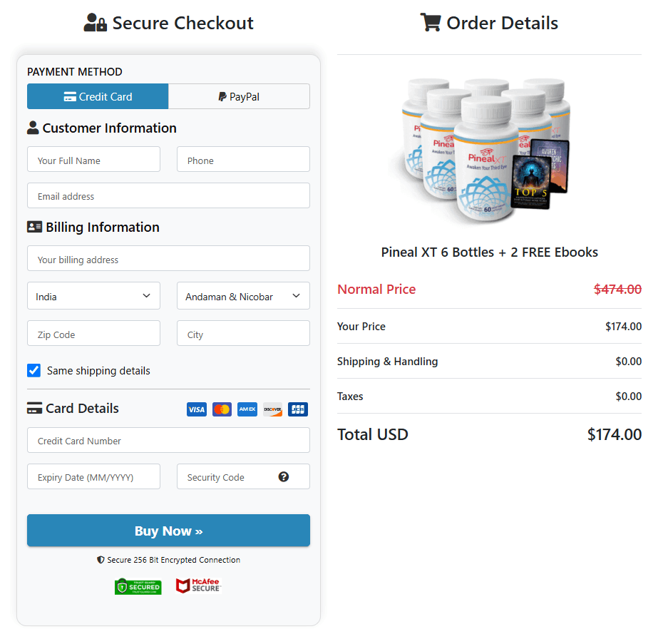Open the country dropdown showing India
Image resolution: width=663 pixels, height=644 pixels.
(x=93, y=296)
